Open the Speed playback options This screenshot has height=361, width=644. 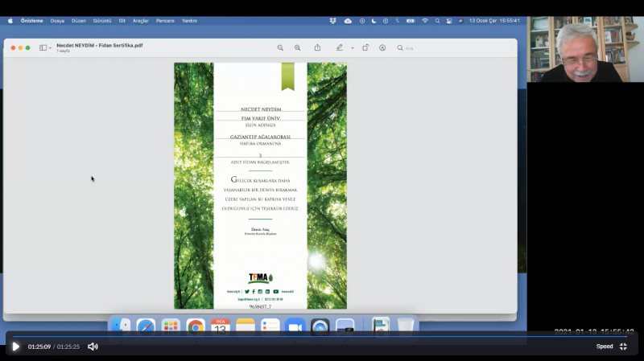coord(604,347)
